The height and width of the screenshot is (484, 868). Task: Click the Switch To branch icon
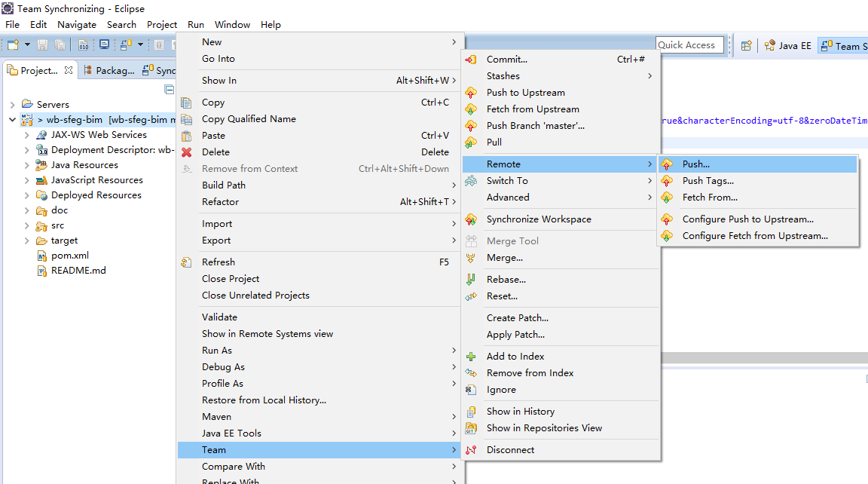click(x=471, y=180)
